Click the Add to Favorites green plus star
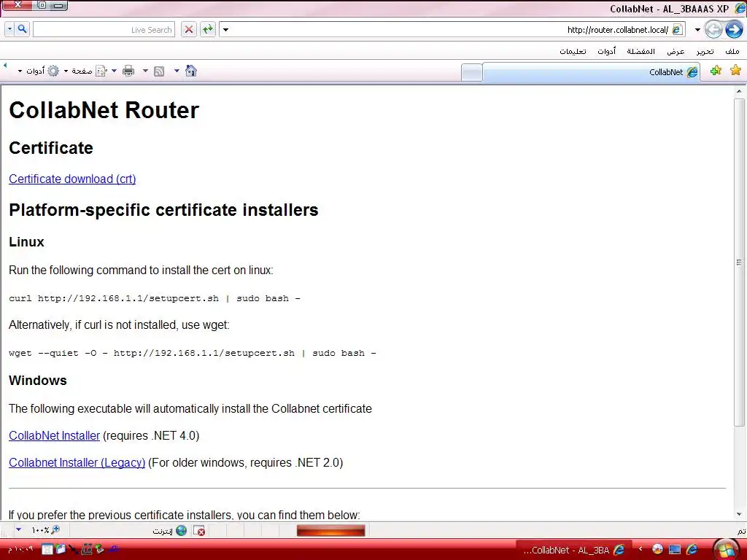The height and width of the screenshot is (560, 747). [716, 71]
